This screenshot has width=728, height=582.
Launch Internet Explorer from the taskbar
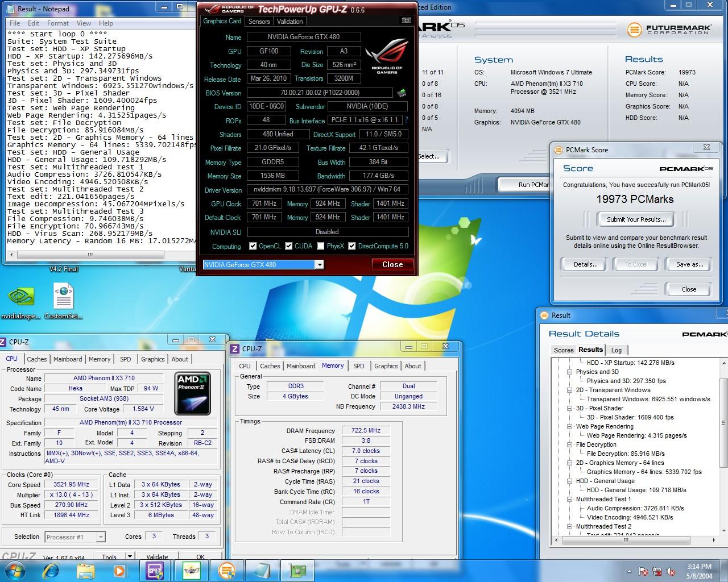(51, 571)
